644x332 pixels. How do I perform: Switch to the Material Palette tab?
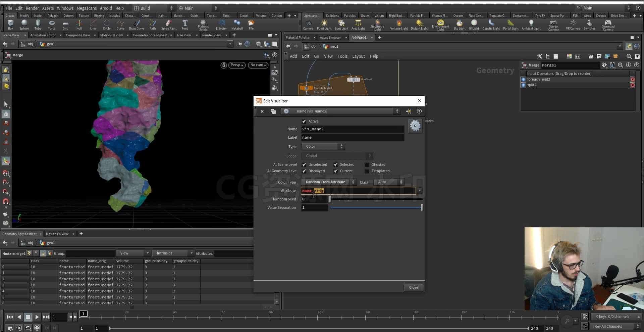click(297, 38)
